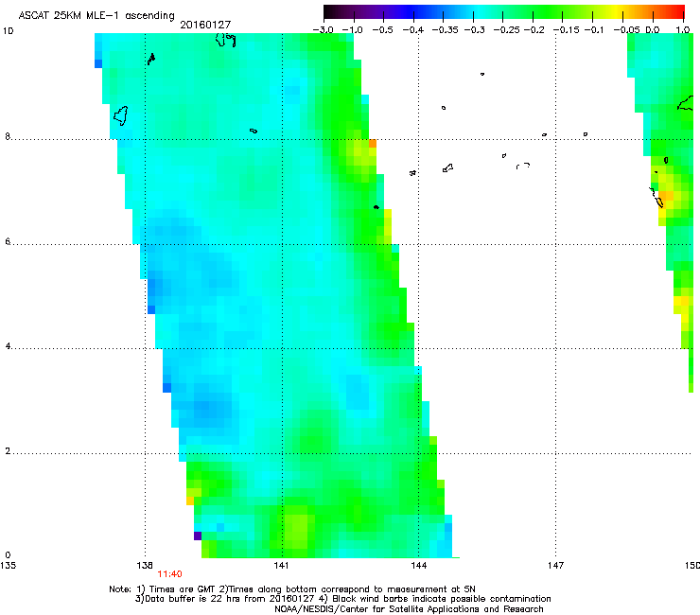
Task: Click the orange data cell near 8N 143E
Action: tap(373, 144)
